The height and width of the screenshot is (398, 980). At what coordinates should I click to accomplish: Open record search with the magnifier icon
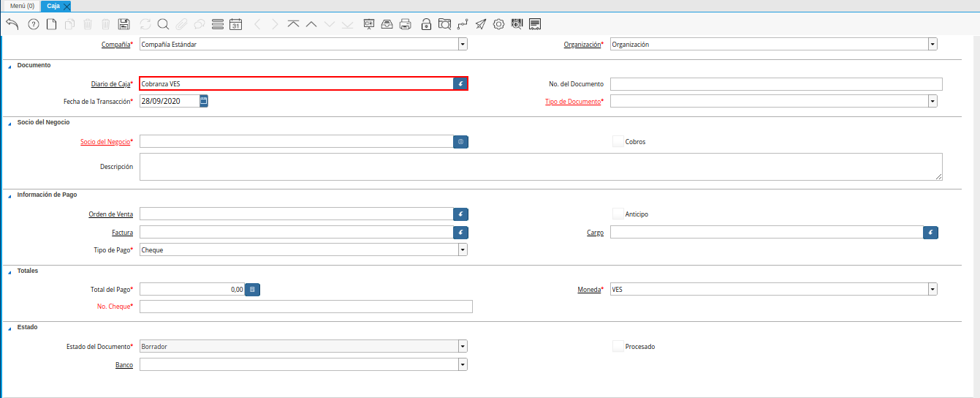click(163, 24)
